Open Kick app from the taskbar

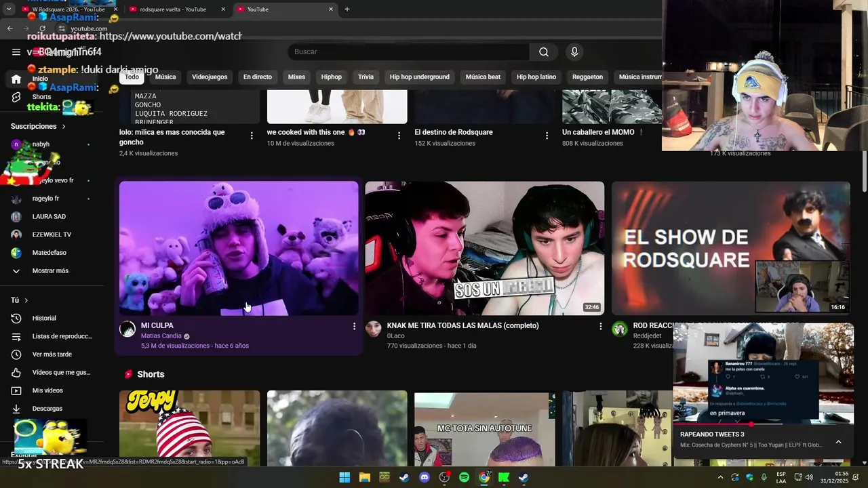click(x=504, y=477)
